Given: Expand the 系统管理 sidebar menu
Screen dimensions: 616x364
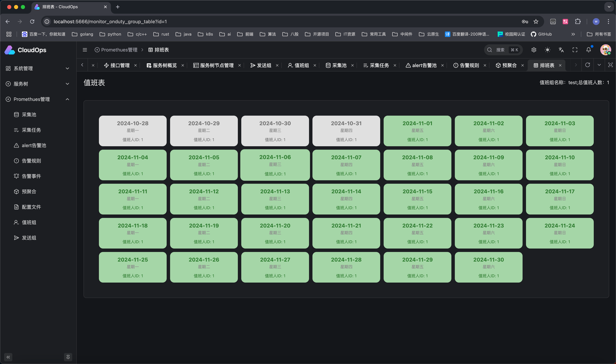Looking at the screenshot, I should [38, 68].
